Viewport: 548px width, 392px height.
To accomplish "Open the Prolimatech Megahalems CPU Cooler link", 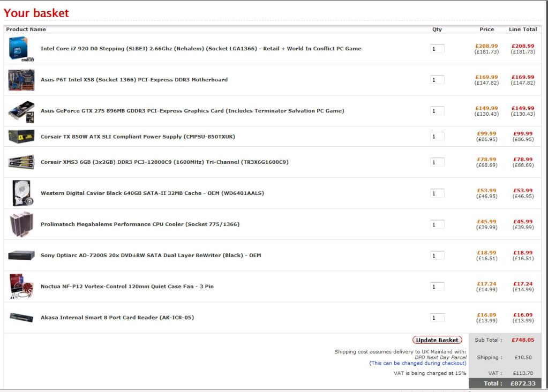I will click(x=140, y=224).
